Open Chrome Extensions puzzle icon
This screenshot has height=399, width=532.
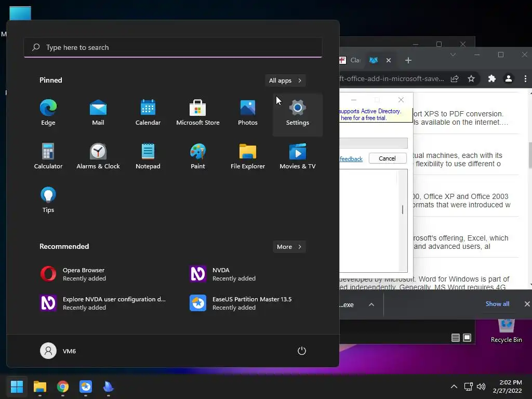point(491,79)
